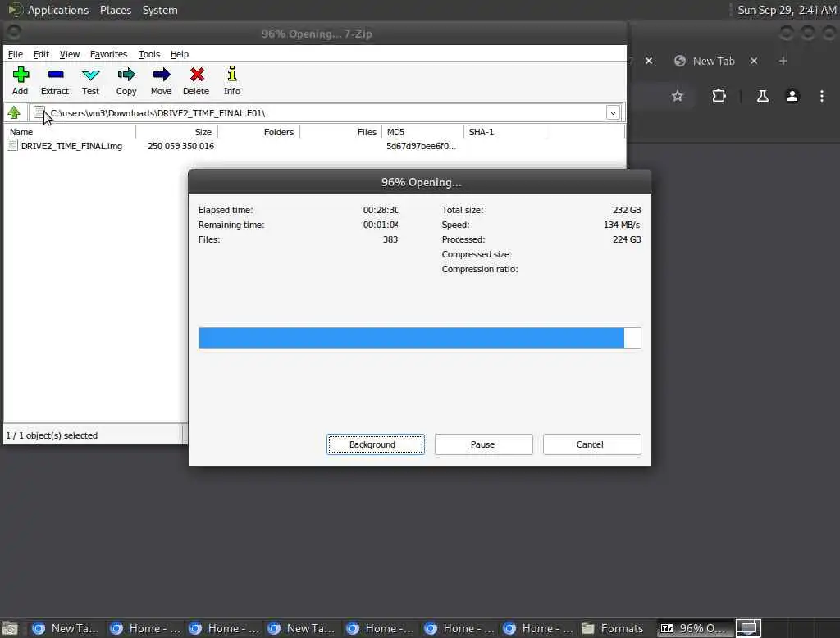Click the Info toolbar icon

(x=232, y=74)
